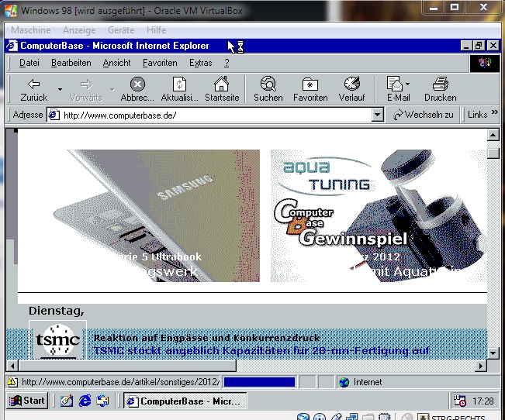Click the Zurück back arrow button
The height and width of the screenshot is (420, 505).
(33, 89)
